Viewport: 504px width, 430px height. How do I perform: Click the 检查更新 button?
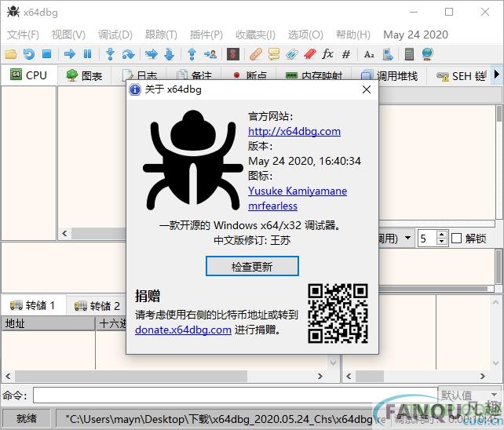252,266
